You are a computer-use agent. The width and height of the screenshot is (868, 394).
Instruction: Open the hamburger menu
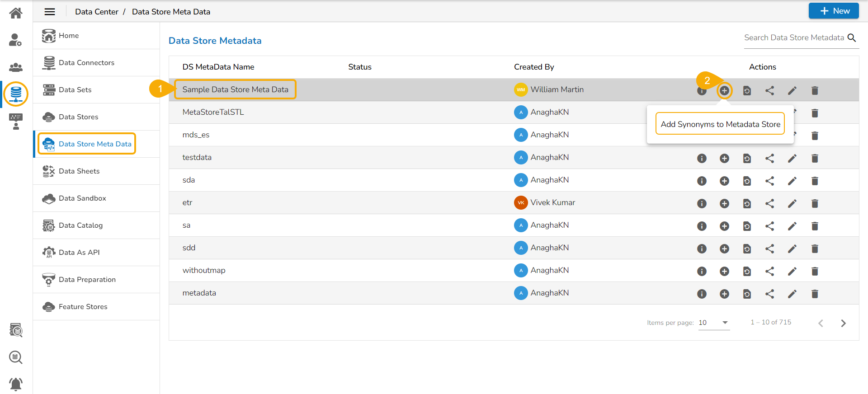pyautogui.click(x=50, y=12)
